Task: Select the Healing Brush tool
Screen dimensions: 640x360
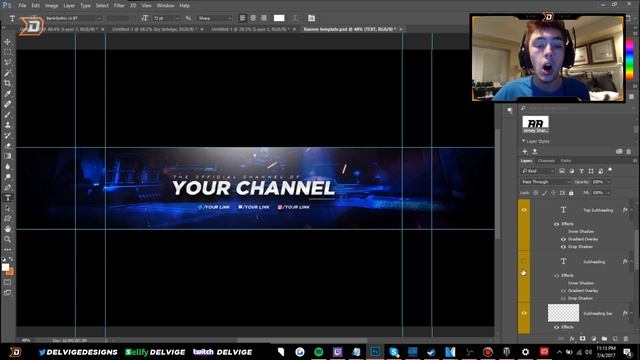Action: 7,104
